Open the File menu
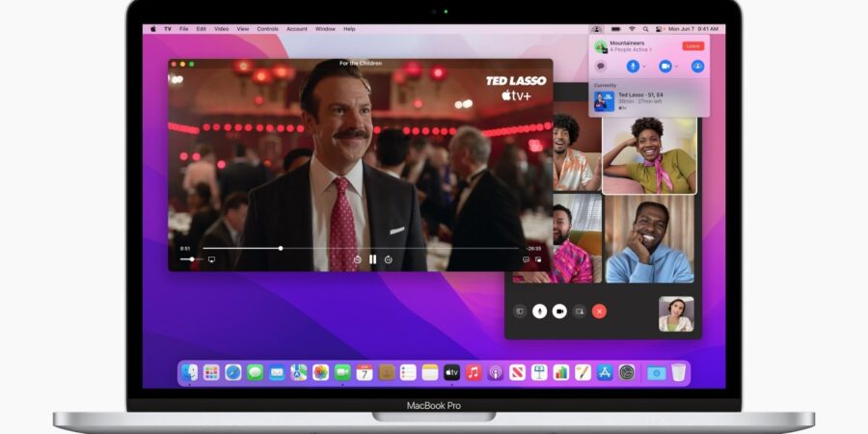The image size is (868, 434). [x=184, y=29]
